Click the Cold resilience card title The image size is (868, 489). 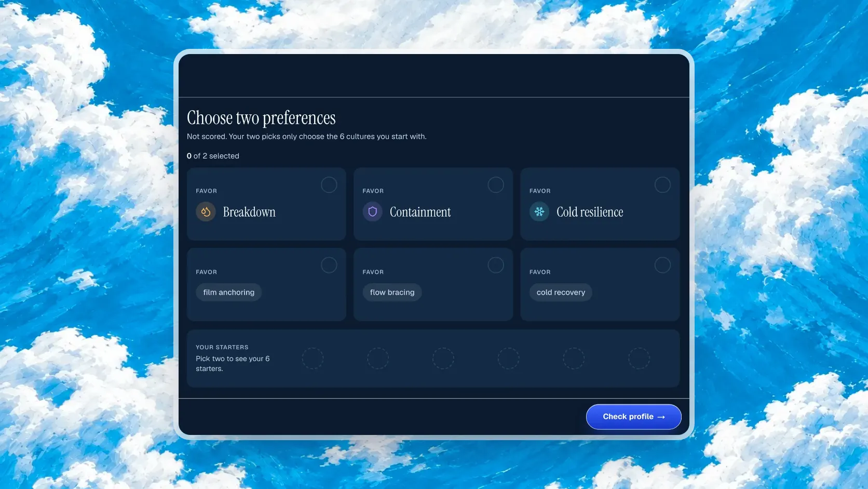click(590, 212)
